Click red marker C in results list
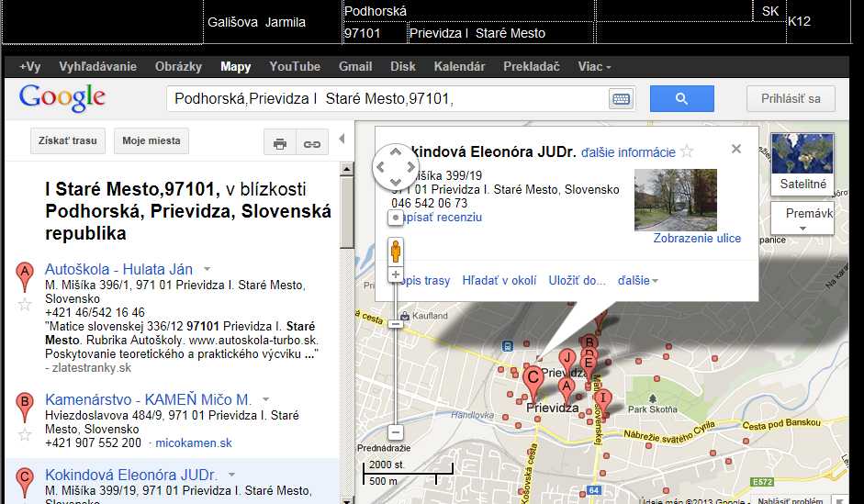 (x=24, y=482)
